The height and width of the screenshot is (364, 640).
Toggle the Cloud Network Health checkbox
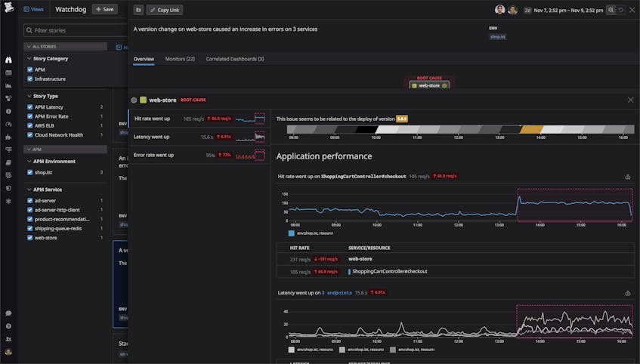(29, 135)
